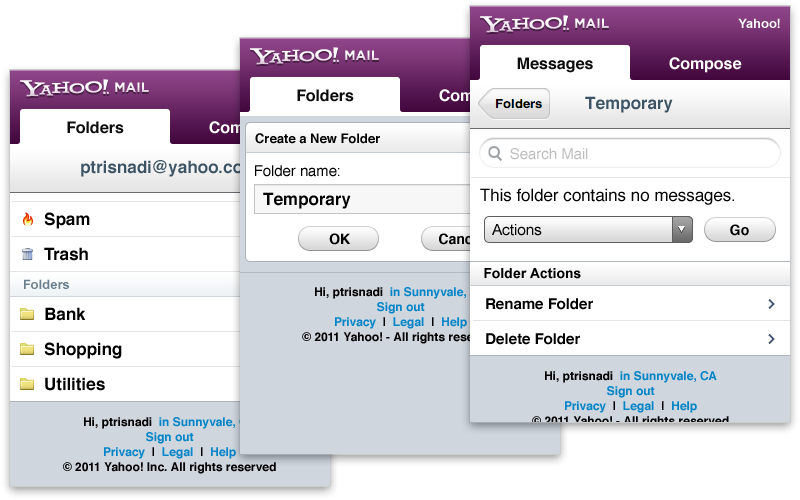Viewport: 800px width, 500px height.
Task: Open the Actions dropdown
Action: (588, 230)
